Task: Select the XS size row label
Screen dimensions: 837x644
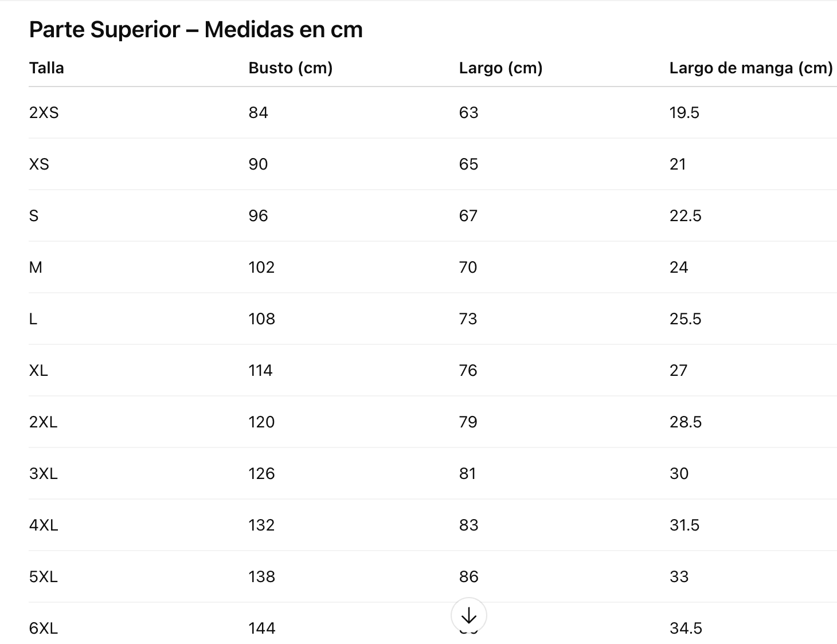Action: [x=39, y=164]
